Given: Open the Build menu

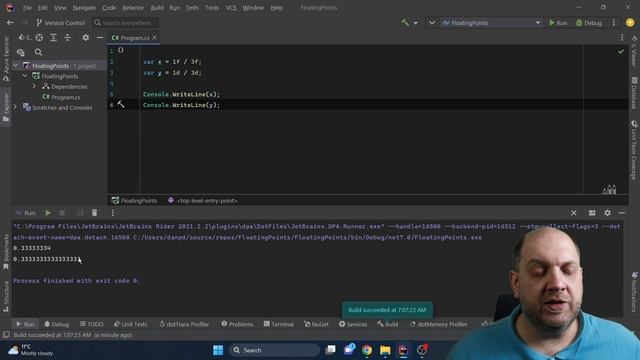Looking at the screenshot, I should pos(157,8).
